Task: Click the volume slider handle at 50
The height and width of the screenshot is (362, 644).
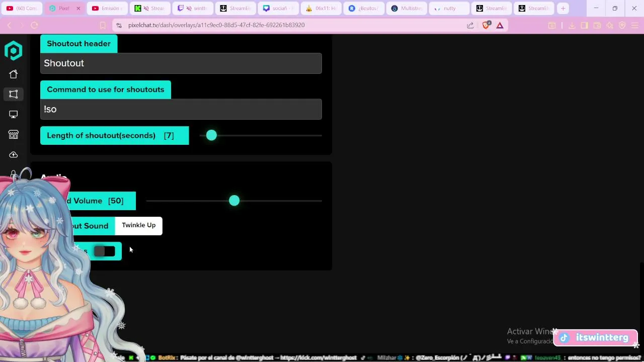Action: (234, 201)
